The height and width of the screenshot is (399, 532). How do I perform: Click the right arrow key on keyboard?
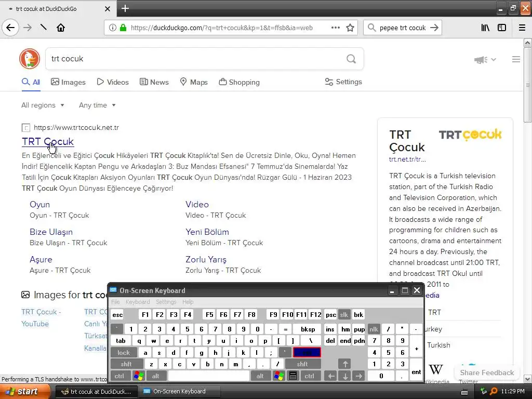[x=359, y=376]
